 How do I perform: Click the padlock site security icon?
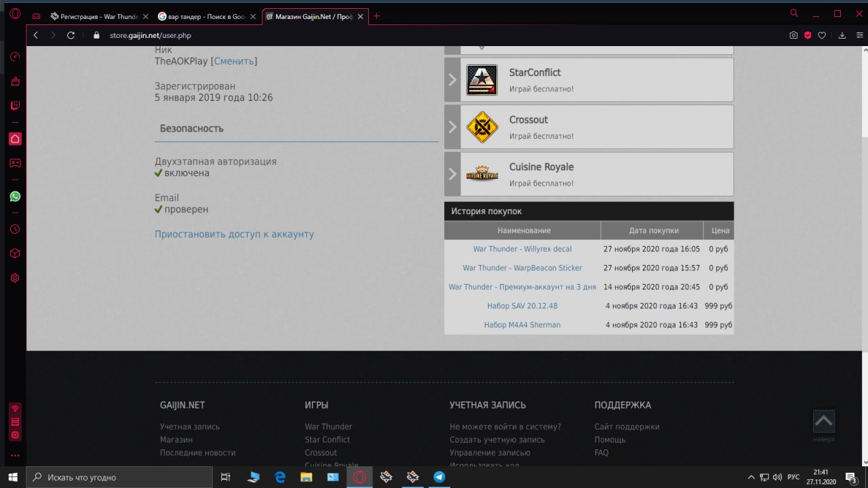pos(96,35)
